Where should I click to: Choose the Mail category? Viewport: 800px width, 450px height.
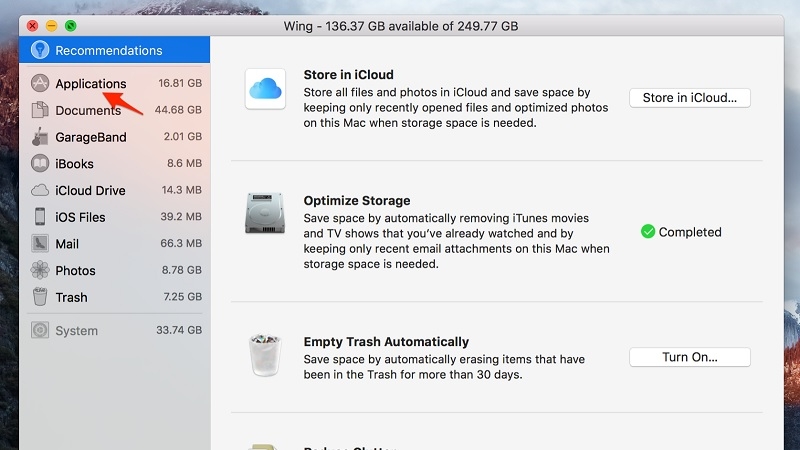tap(115, 243)
